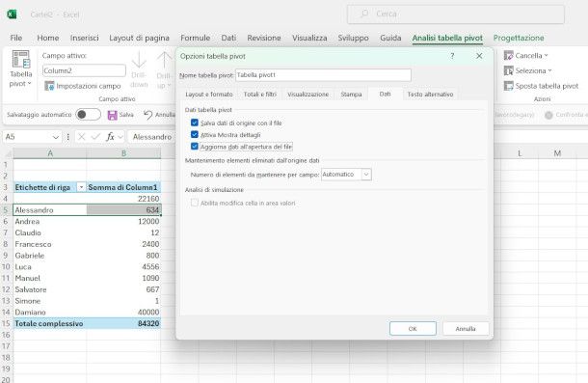Click the Cerca search box

(x=456, y=14)
